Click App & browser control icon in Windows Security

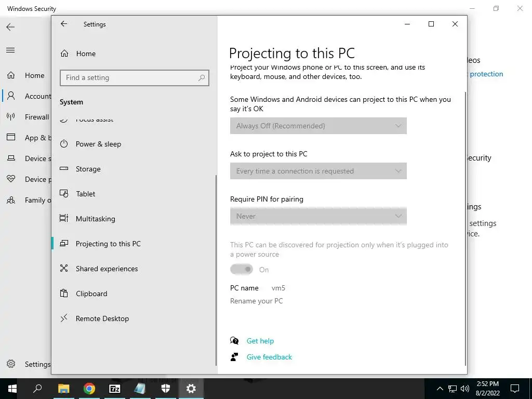(x=11, y=137)
